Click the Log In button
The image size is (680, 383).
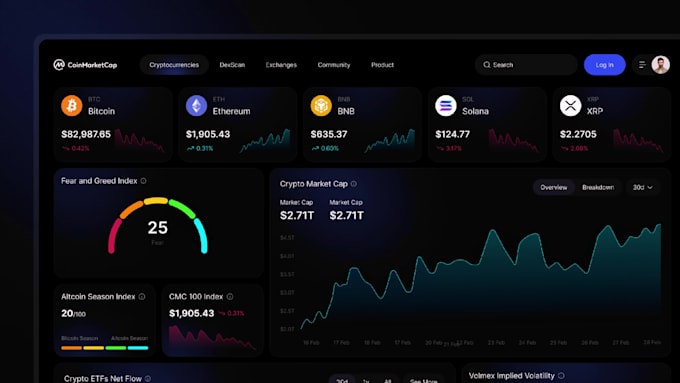click(605, 65)
